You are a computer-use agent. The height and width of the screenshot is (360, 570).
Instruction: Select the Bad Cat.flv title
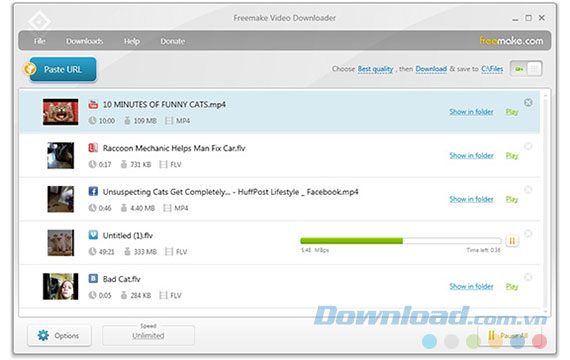121,279
